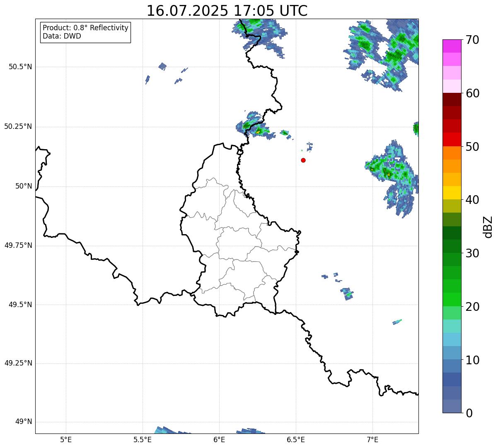The width and height of the screenshot is (498, 448).
Task: Click the small radar echo just north of 49.5°N near 6.85°E
Action: pyautogui.click(x=347, y=293)
